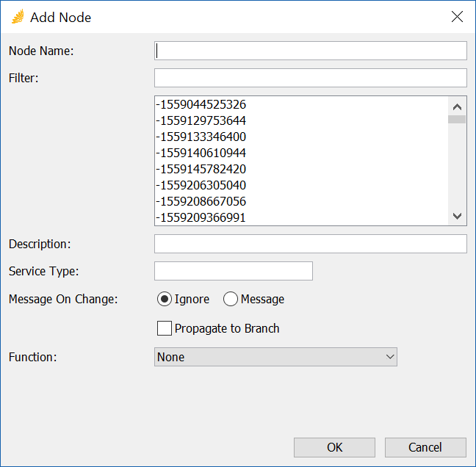The width and height of the screenshot is (476, 467).
Task: Select list entry -1559044525326
Action: click(301, 104)
